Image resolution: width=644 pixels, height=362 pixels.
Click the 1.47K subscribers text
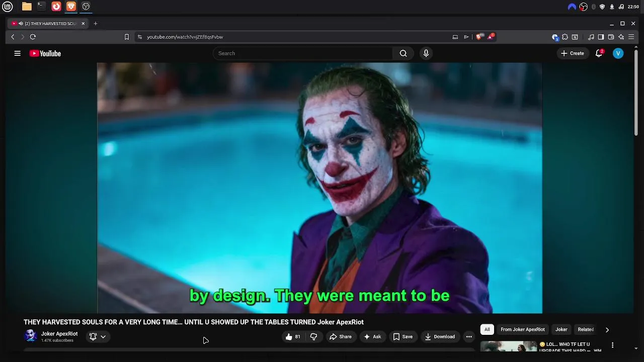tap(57, 341)
